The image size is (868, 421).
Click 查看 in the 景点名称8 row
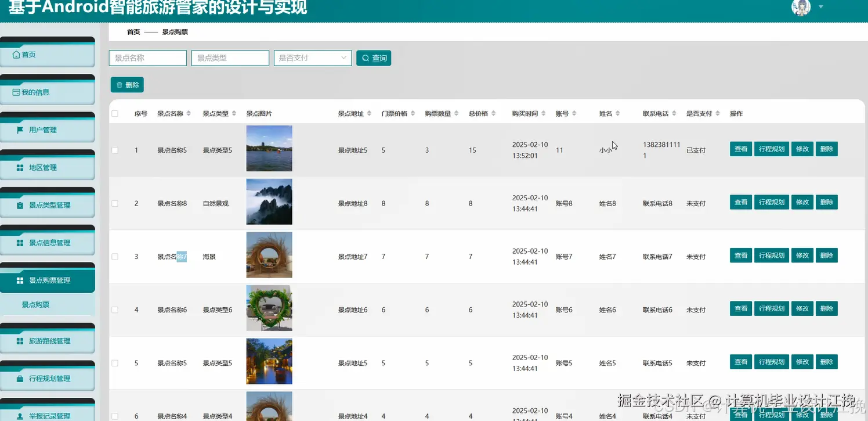click(741, 203)
